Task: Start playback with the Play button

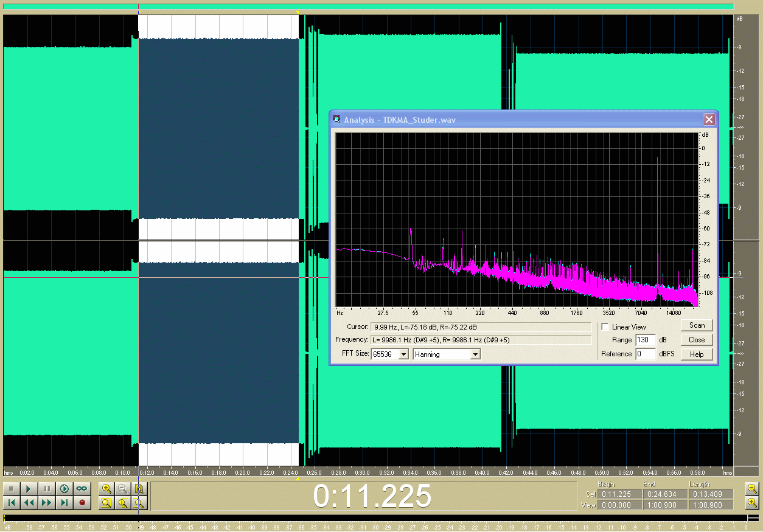Action: [x=29, y=489]
